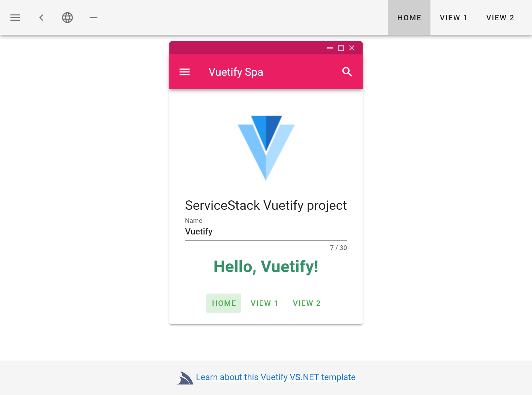
Task: Click the dash icon in top toolbar
Action: pos(94,17)
